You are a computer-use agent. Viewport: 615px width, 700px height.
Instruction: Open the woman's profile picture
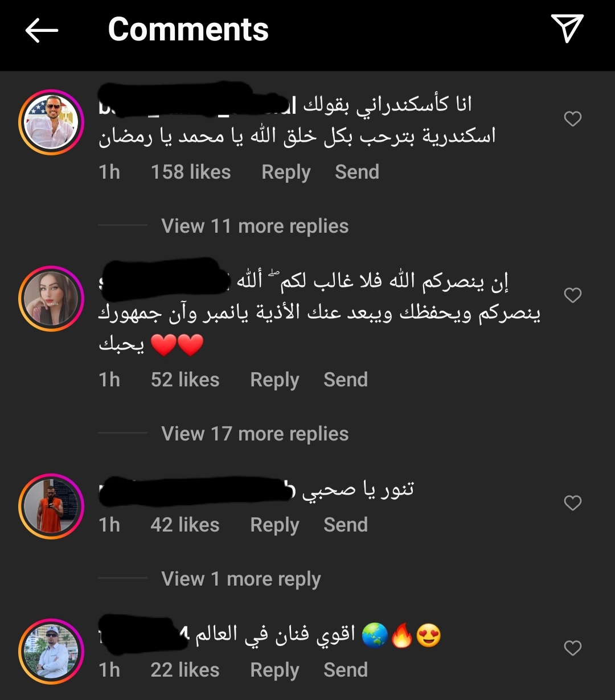(51, 299)
